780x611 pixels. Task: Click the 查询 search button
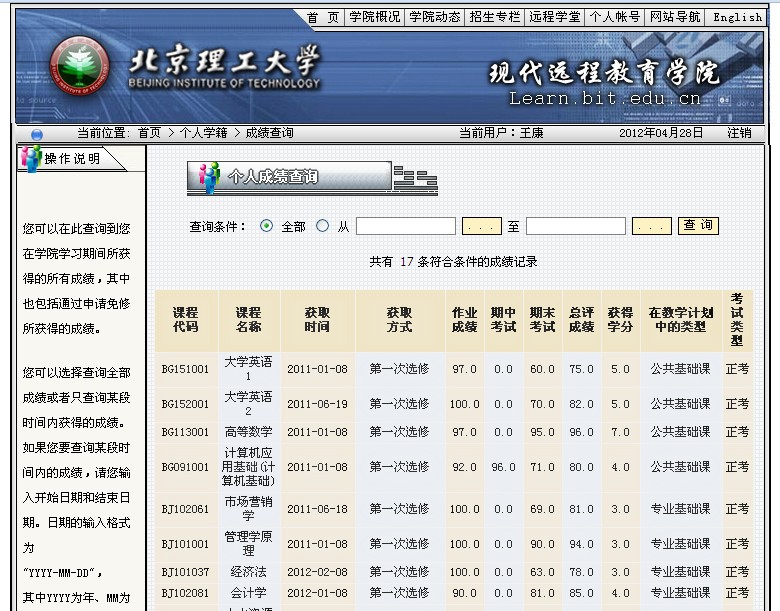click(698, 226)
